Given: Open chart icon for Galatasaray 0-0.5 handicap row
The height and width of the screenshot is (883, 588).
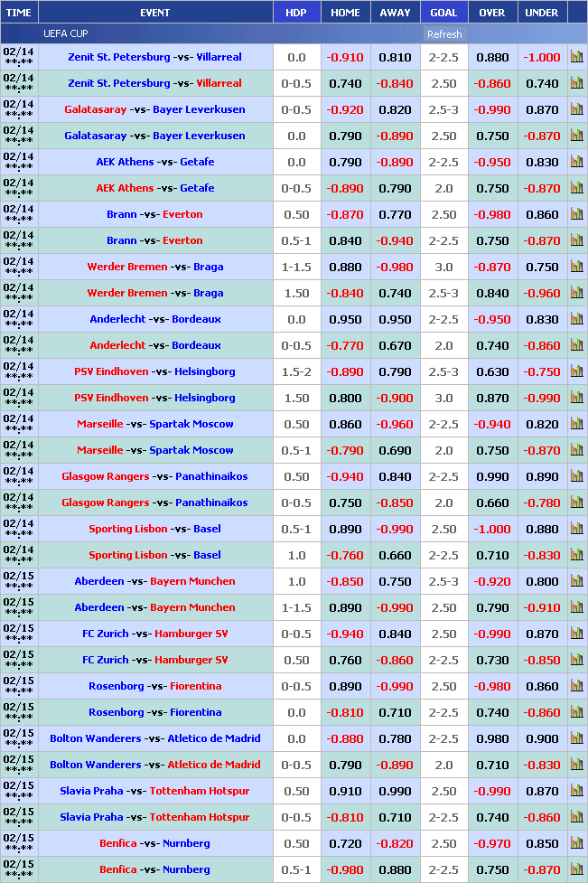Looking at the screenshot, I should pyautogui.click(x=576, y=108).
